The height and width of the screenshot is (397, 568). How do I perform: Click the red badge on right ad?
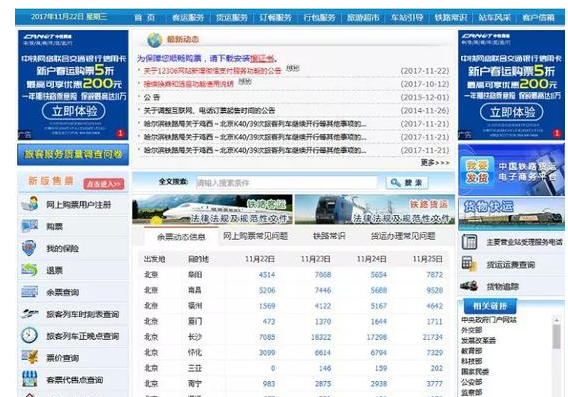pos(557,134)
